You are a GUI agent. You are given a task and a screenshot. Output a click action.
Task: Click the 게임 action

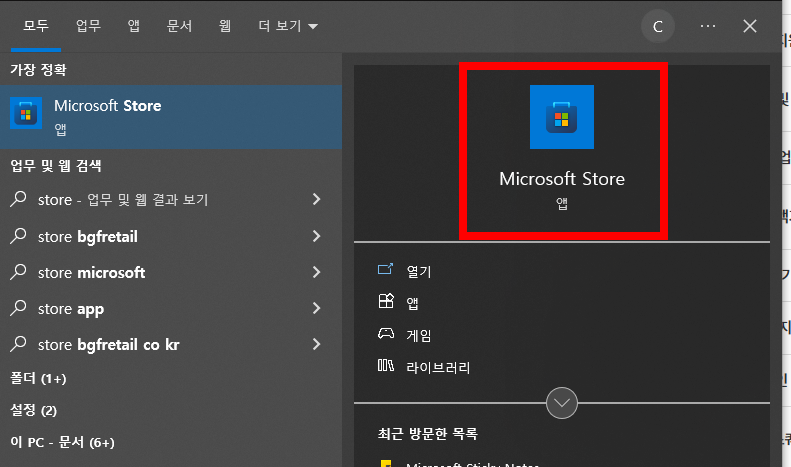tap(419, 335)
